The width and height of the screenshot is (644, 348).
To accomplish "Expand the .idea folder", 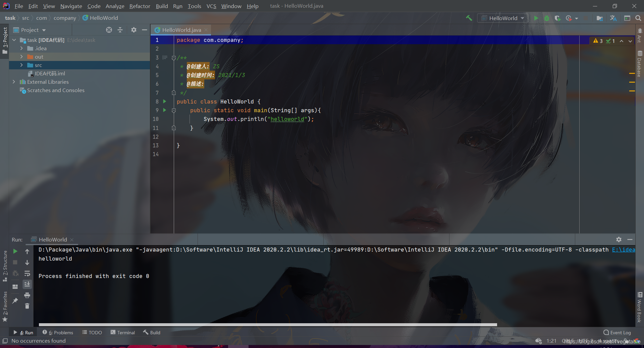I will tap(21, 48).
